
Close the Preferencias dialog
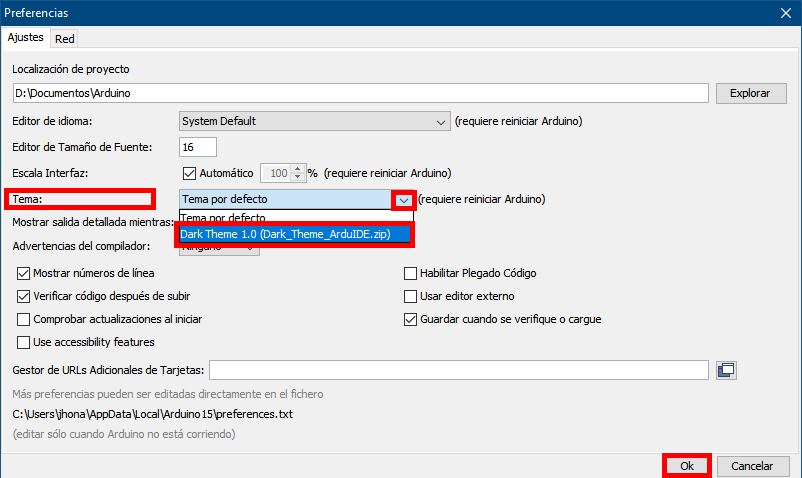click(x=786, y=13)
